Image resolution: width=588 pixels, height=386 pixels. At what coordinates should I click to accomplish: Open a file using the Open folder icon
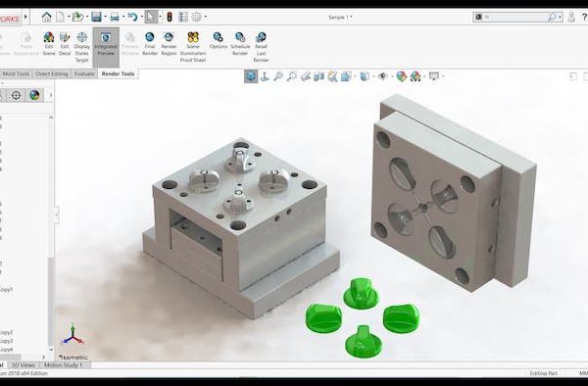77,18
